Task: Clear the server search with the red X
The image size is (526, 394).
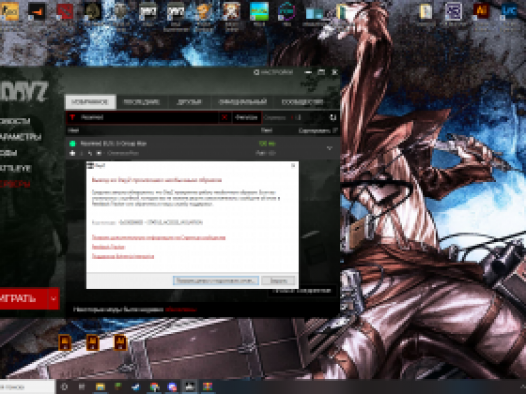Action: pyautogui.click(x=224, y=117)
